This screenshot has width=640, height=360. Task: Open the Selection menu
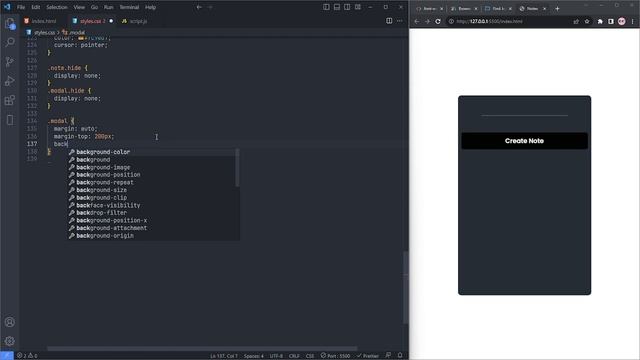[57, 7]
